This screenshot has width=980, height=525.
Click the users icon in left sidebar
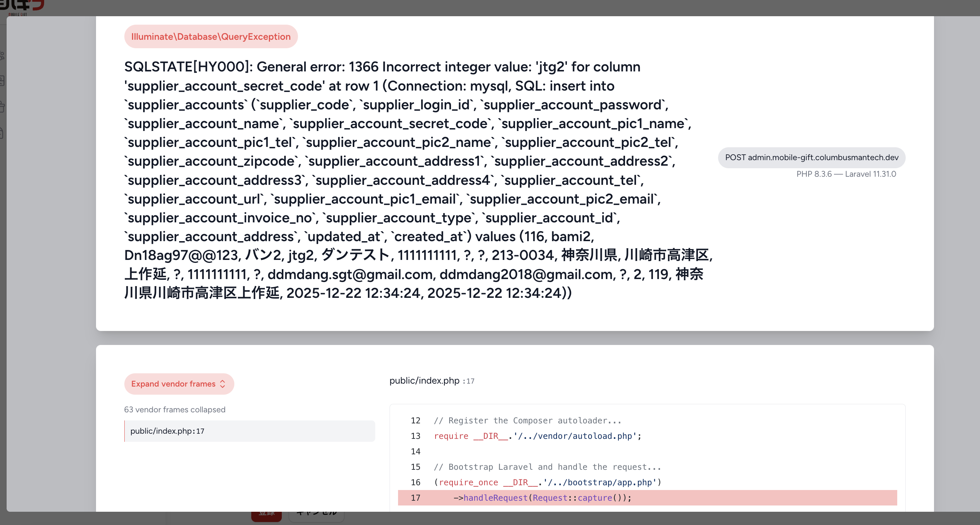[x=2, y=56]
